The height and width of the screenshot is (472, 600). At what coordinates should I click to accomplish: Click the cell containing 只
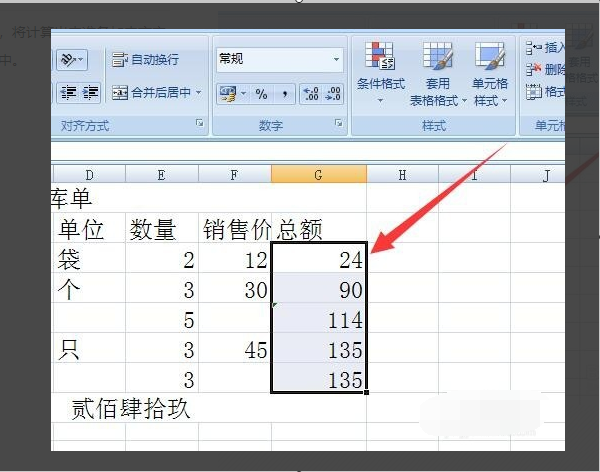pyautogui.click(x=89, y=348)
